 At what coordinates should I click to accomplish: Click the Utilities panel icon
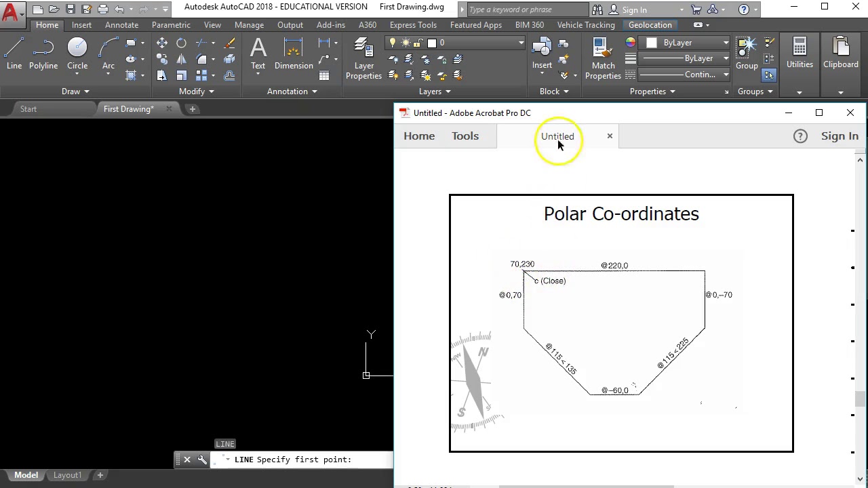[800, 54]
